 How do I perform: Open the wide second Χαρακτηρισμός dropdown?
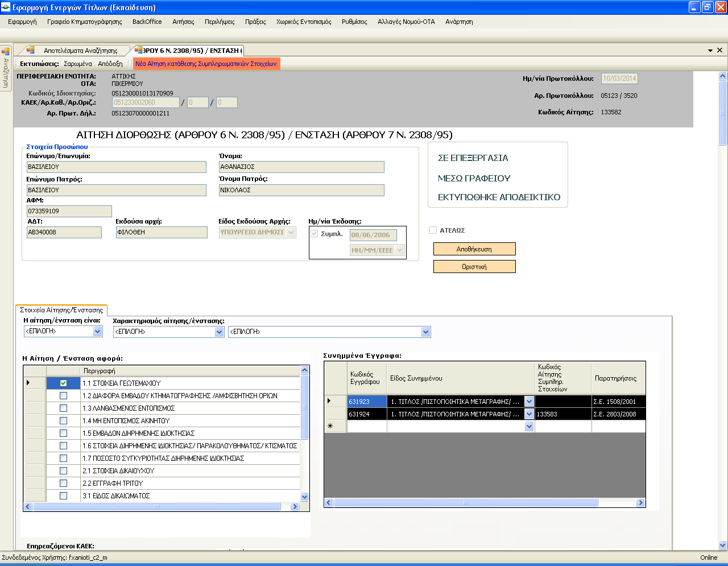point(425,332)
